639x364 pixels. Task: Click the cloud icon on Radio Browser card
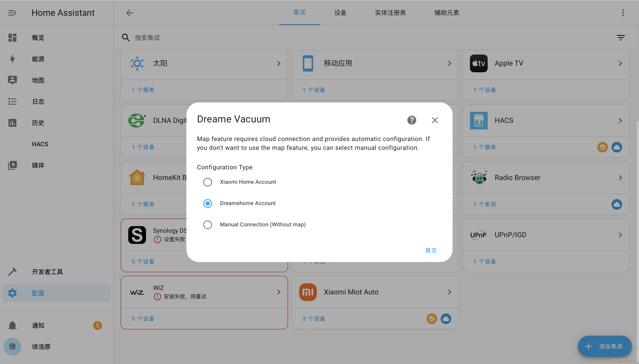pos(617,204)
